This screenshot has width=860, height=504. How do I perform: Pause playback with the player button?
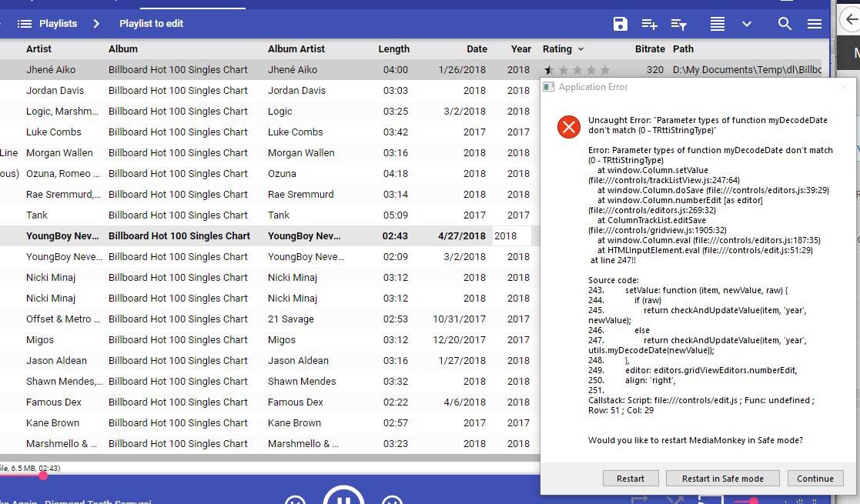(343, 497)
